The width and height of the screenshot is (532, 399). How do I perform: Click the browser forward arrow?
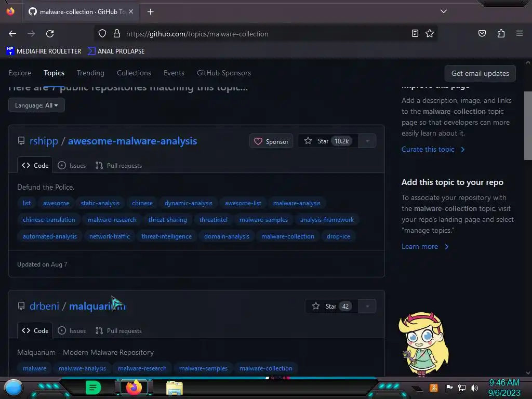(x=31, y=34)
